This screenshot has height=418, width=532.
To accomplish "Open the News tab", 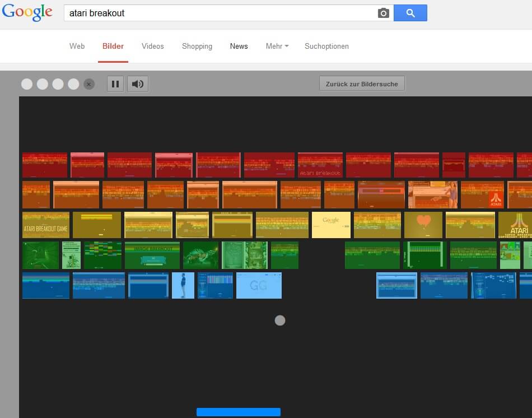I will tap(239, 46).
